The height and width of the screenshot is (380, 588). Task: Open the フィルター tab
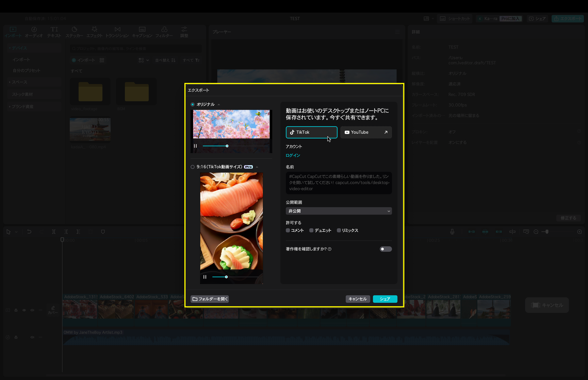(x=164, y=32)
